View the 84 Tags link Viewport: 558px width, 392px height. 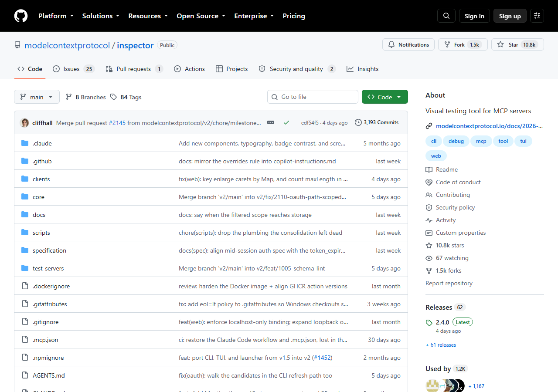coord(126,97)
